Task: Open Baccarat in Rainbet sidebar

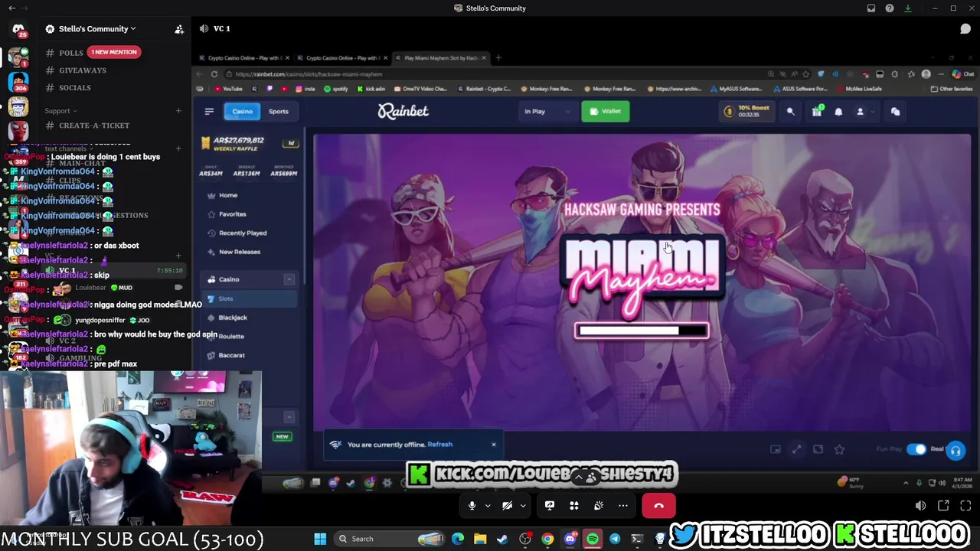Action: [x=231, y=355]
